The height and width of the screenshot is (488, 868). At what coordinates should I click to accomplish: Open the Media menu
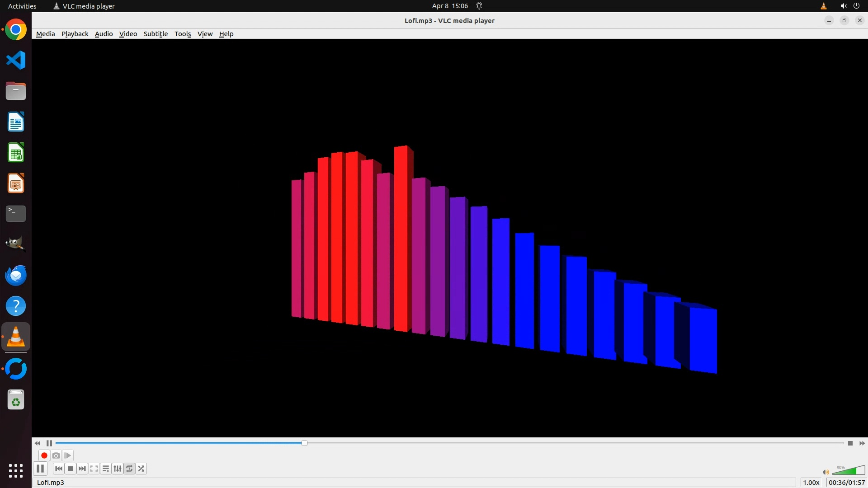tap(45, 34)
